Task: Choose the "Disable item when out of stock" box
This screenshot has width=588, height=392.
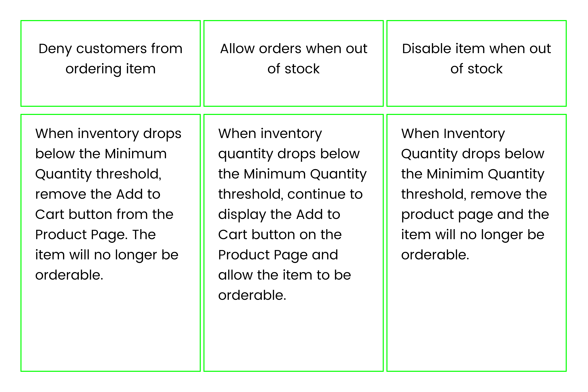Action: tap(476, 63)
